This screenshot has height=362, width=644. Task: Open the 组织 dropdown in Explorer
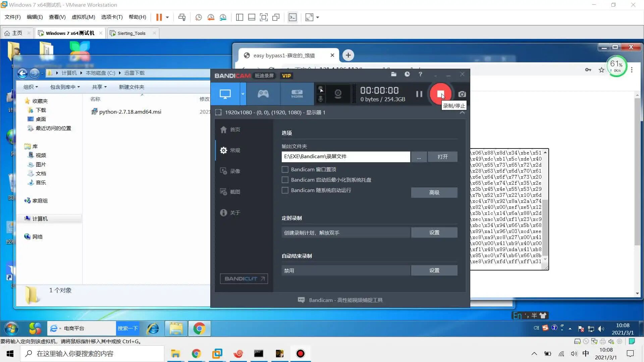pos(31,87)
